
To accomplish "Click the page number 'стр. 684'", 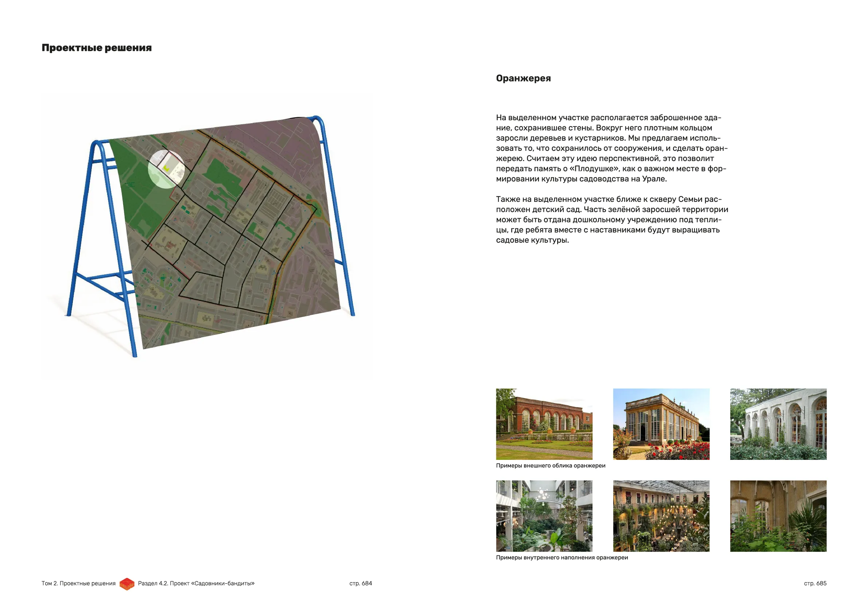I will [x=360, y=583].
